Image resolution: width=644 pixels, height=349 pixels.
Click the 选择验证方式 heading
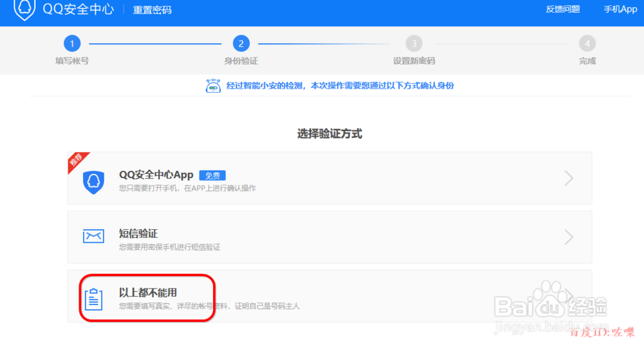click(329, 133)
